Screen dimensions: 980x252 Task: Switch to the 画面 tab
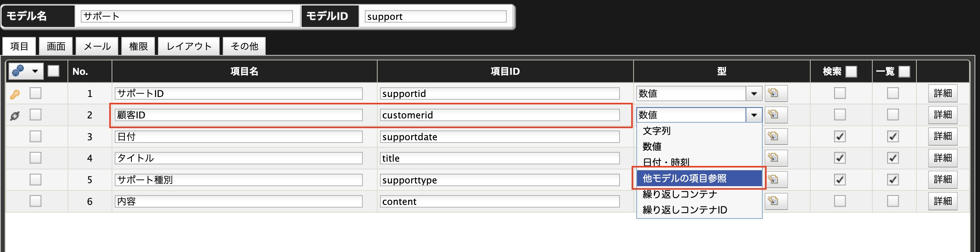point(56,46)
